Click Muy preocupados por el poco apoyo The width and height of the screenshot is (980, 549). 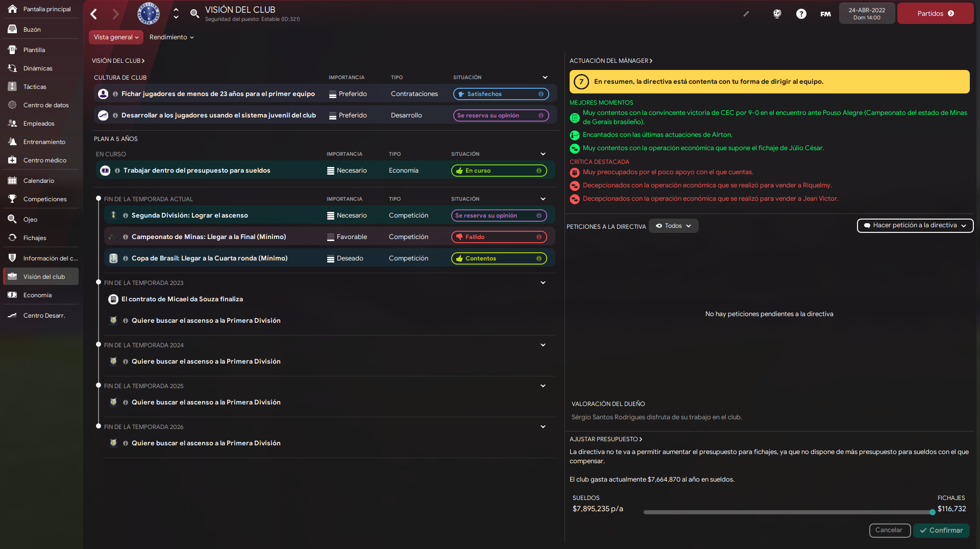(x=668, y=172)
